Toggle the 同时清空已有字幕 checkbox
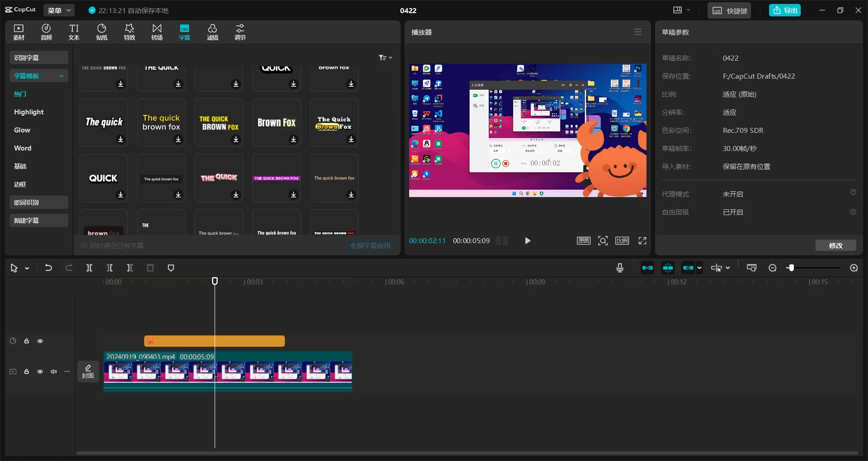Image resolution: width=868 pixels, height=461 pixels. [84, 245]
